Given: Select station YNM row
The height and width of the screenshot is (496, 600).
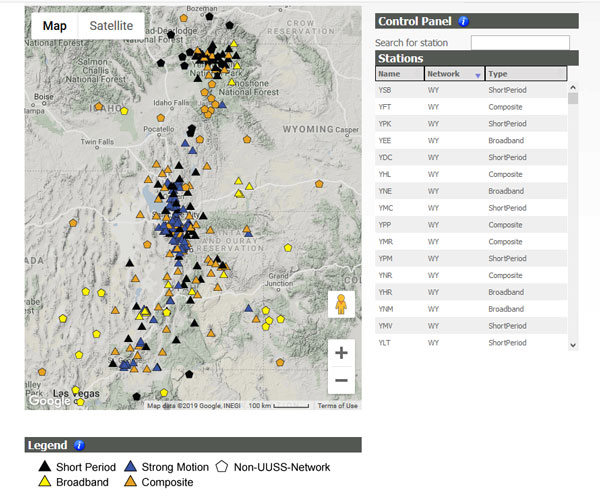Looking at the screenshot, I should click(x=471, y=309).
